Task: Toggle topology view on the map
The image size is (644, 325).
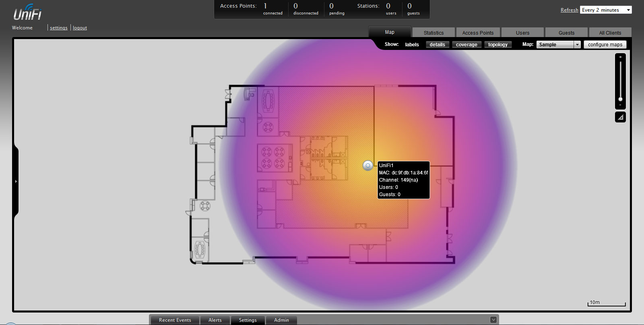Action: pos(497,45)
